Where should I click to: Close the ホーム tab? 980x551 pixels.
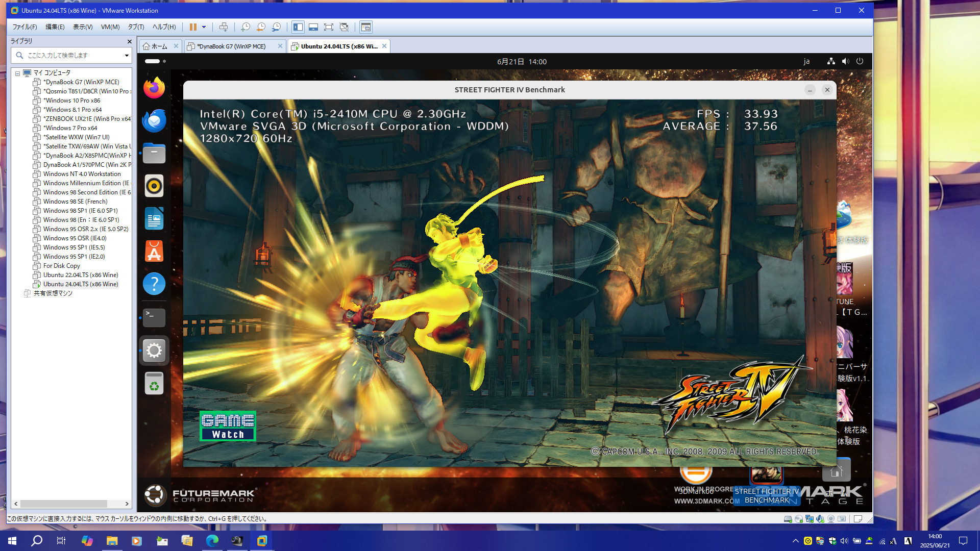pos(176,46)
